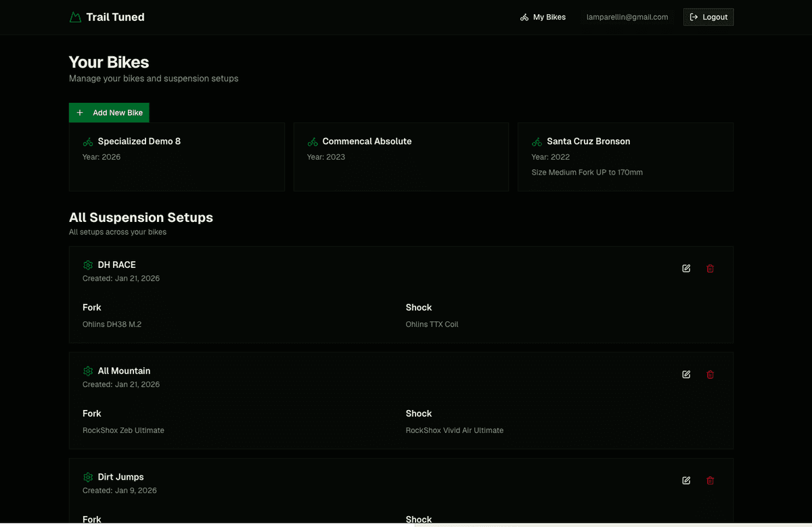Click the Trail Tuned brand name
The height and width of the screenshot is (527, 812).
(115, 18)
